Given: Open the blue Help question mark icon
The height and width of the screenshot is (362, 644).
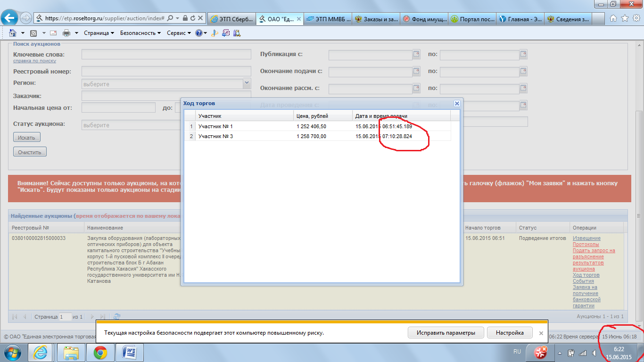Looking at the screenshot, I should coord(198,33).
